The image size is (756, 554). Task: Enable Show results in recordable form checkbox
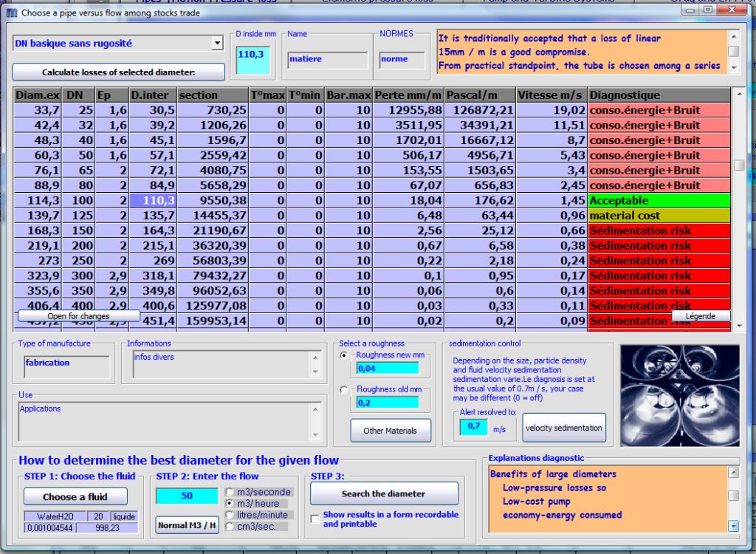click(x=315, y=519)
